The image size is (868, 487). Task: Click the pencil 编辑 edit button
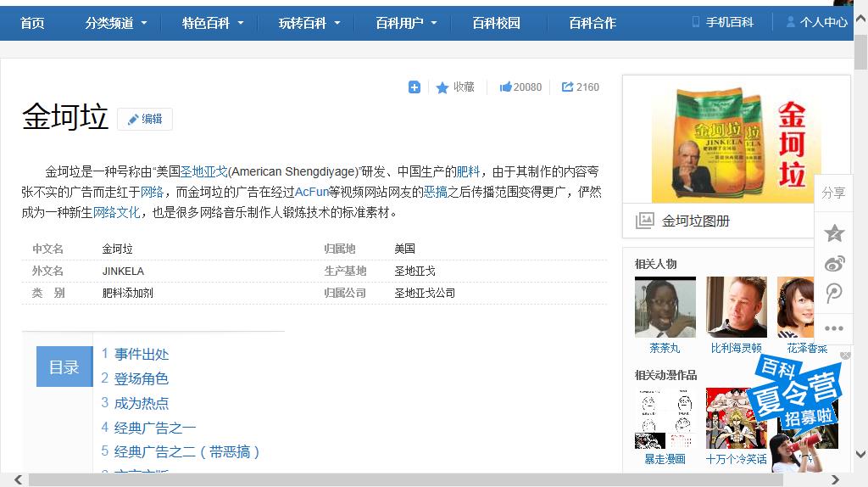(145, 119)
